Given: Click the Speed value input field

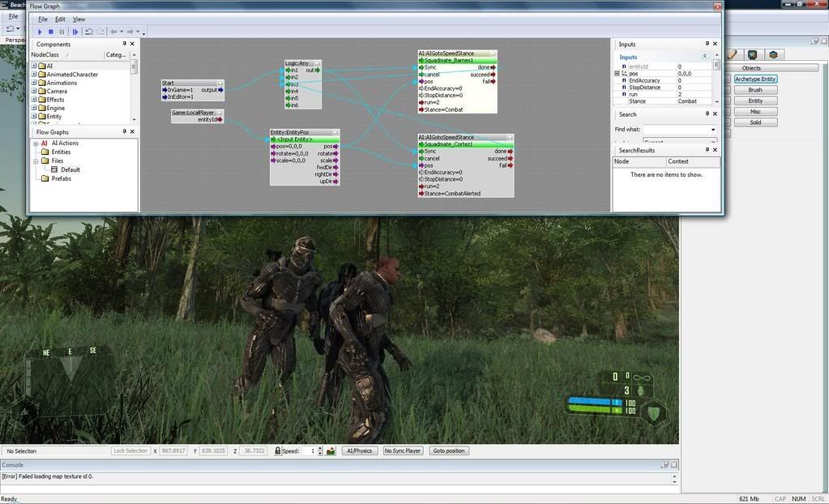Looking at the screenshot, I should click(308, 451).
